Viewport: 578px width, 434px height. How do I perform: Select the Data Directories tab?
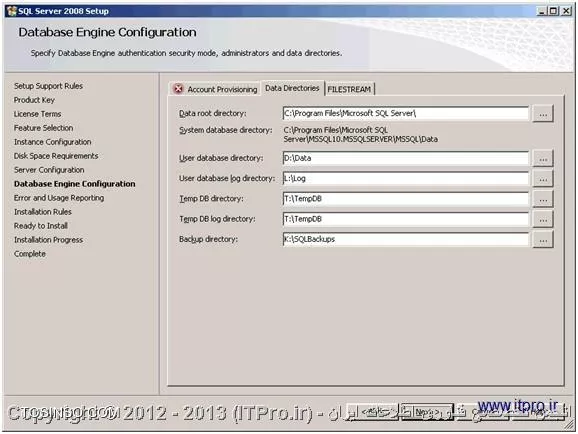[x=292, y=88]
